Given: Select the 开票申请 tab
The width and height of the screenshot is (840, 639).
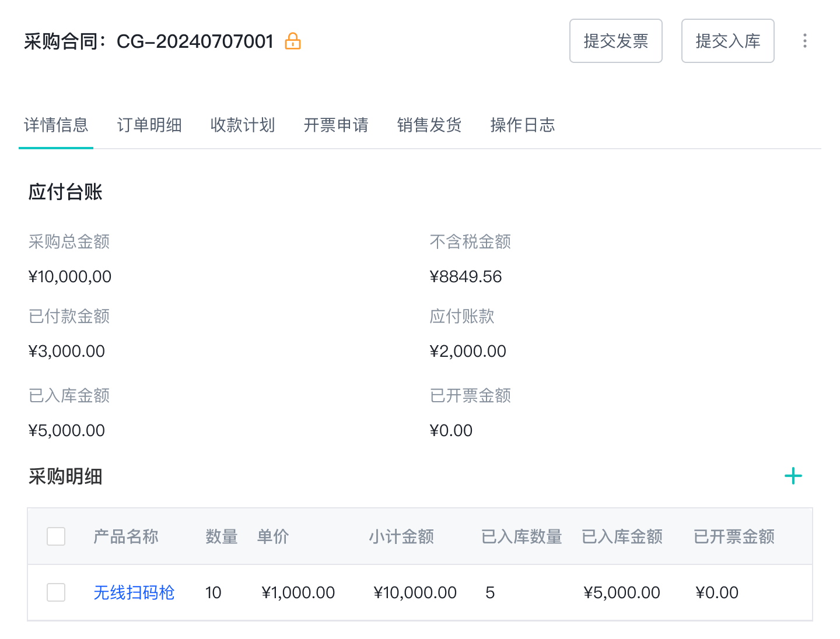Looking at the screenshot, I should pos(336,125).
